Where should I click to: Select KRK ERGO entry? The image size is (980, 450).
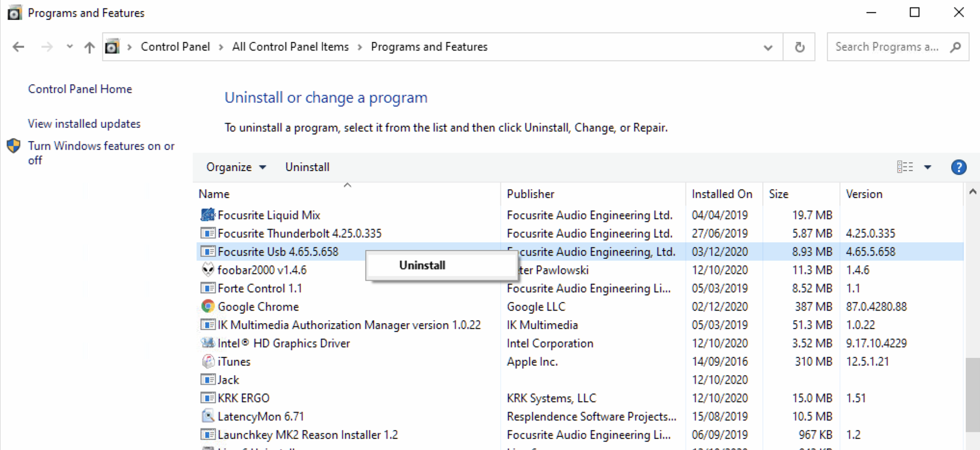[243, 398]
